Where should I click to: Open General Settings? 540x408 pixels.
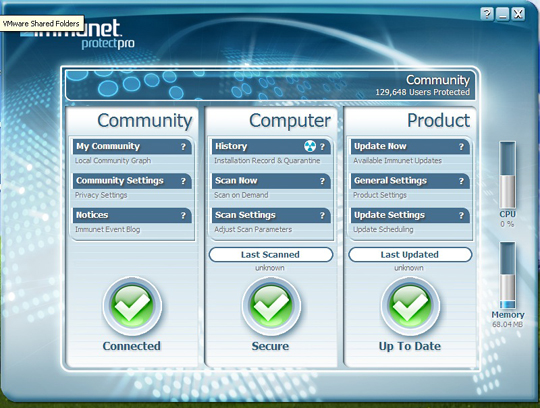point(410,181)
